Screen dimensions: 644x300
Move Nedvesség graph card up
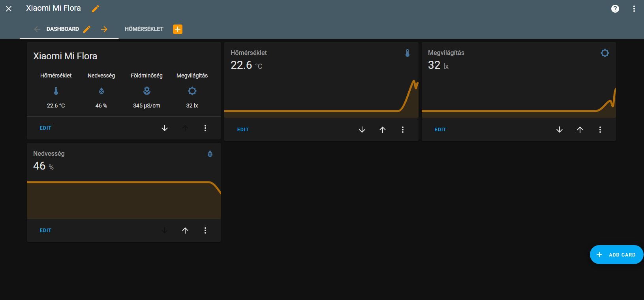(x=185, y=230)
